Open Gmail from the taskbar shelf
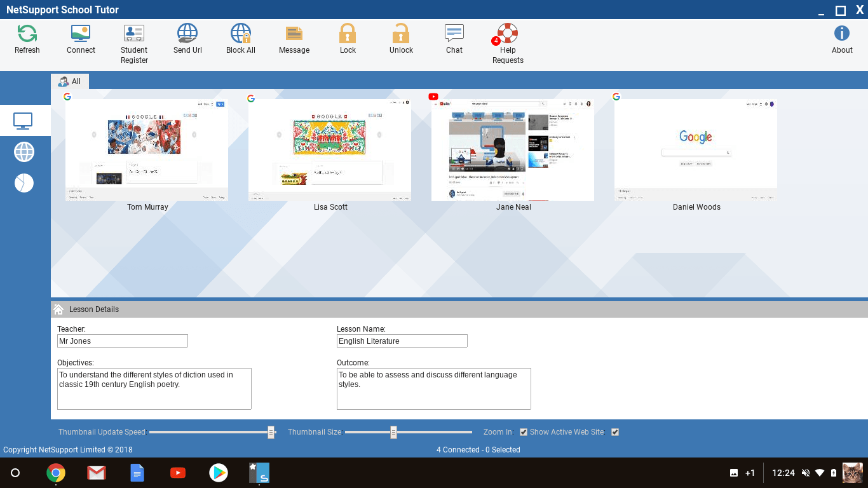 pyautogui.click(x=97, y=473)
